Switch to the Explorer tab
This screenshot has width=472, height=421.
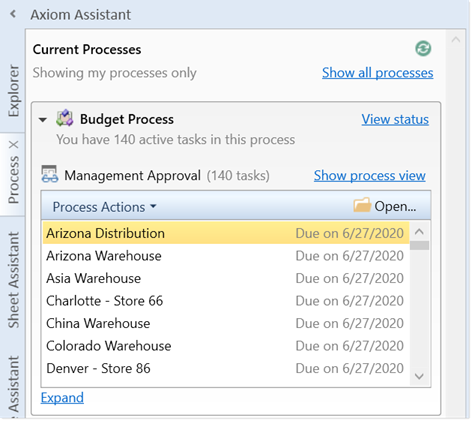tap(14, 91)
